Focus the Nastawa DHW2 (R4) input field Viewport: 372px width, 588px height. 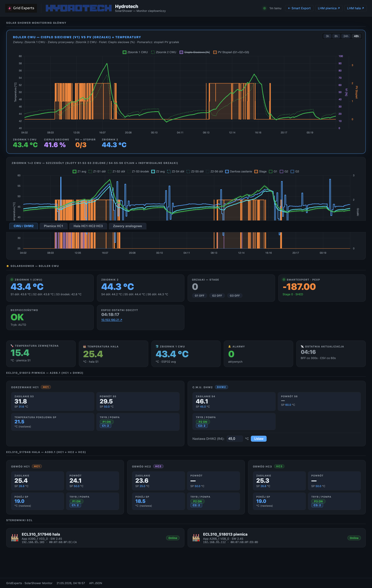[x=235, y=439]
